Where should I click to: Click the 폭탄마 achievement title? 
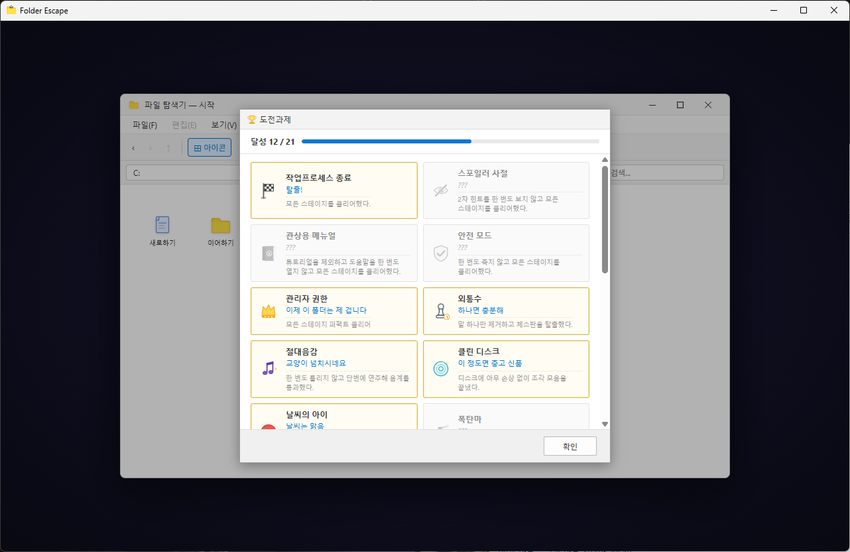coord(469,419)
